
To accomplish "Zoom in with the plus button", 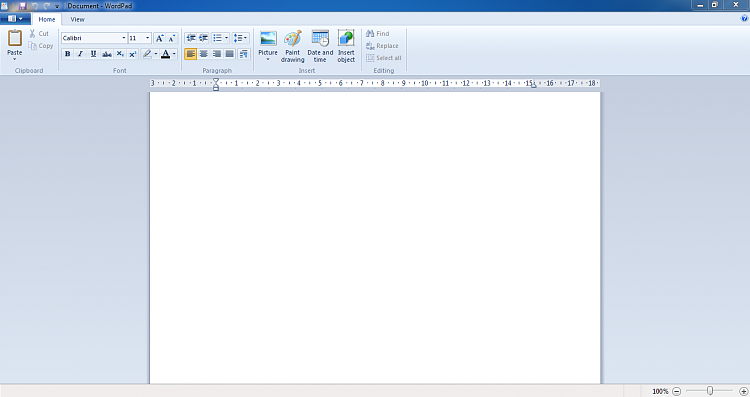I will (743, 391).
